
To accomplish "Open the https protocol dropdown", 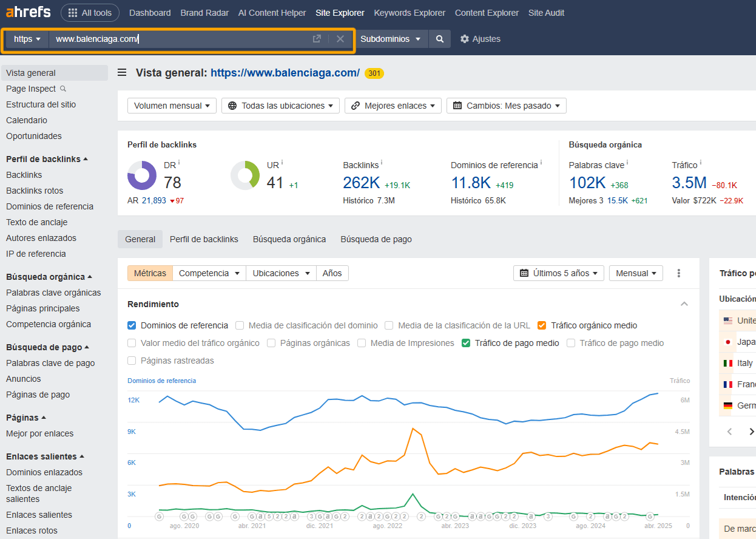I will 26,38.
